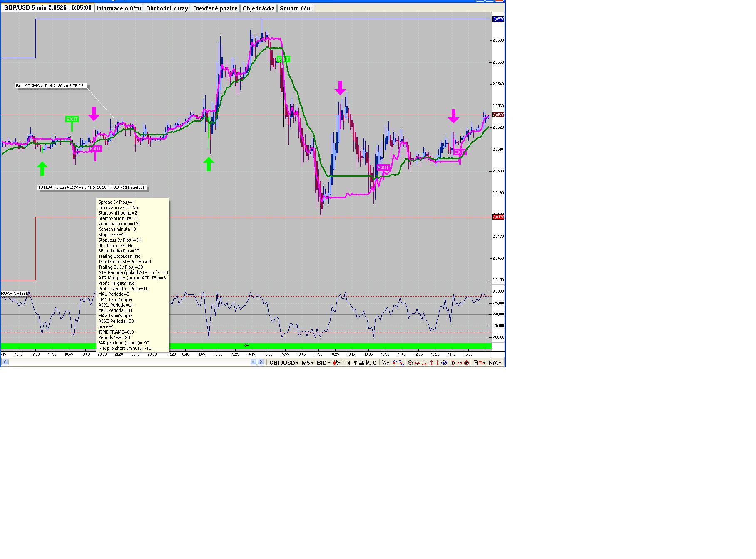Click the red vertical expand icon
The width and height of the screenshot is (756, 559).
click(x=453, y=363)
